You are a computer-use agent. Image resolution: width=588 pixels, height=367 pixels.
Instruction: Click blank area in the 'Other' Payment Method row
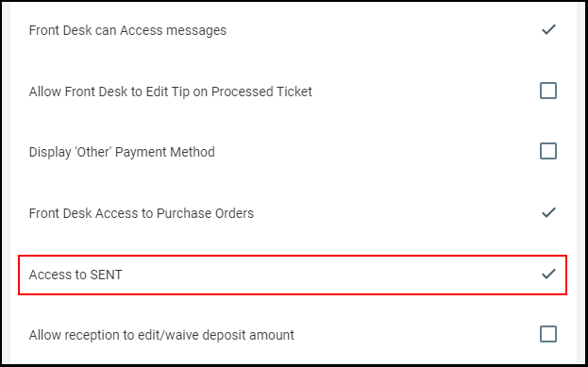375,152
